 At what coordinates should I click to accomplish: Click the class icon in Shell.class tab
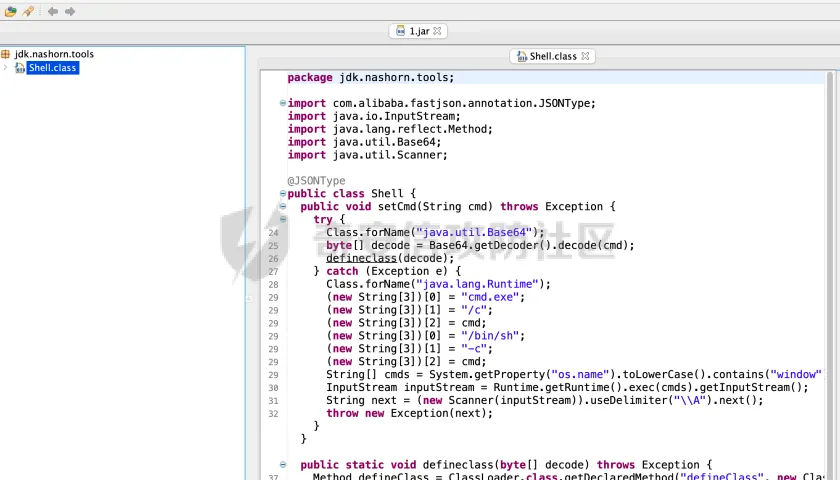pos(522,56)
